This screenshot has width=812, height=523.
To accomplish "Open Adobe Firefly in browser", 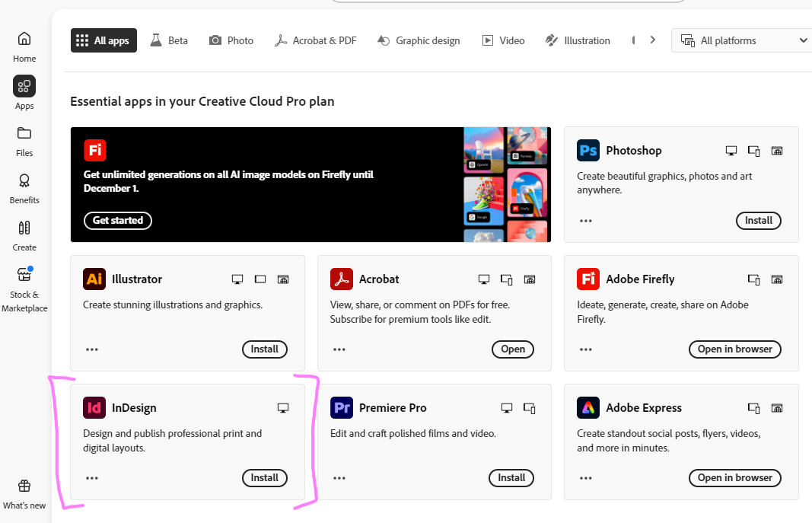I will click(x=735, y=349).
